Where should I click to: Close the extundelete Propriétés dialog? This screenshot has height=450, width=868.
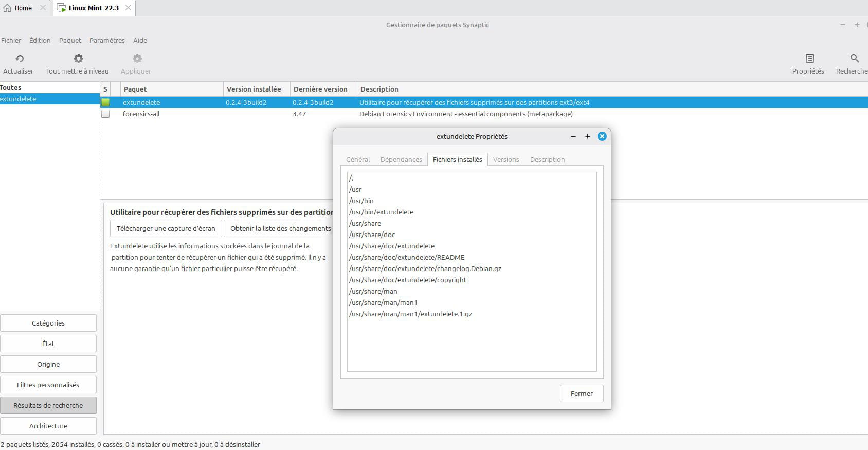coord(602,136)
